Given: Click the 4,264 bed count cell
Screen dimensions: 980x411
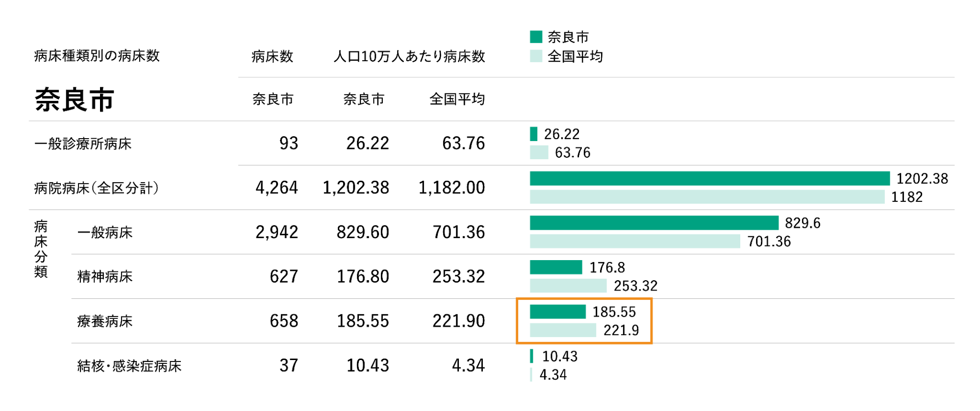Looking at the screenshot, I should click(x=276, y=188).
